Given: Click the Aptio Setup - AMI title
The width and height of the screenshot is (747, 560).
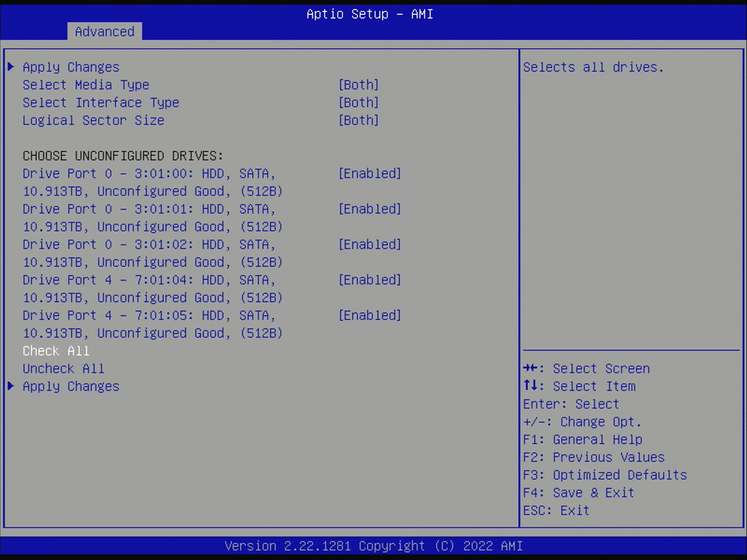Looking at the screenshot, I should 370,14.
